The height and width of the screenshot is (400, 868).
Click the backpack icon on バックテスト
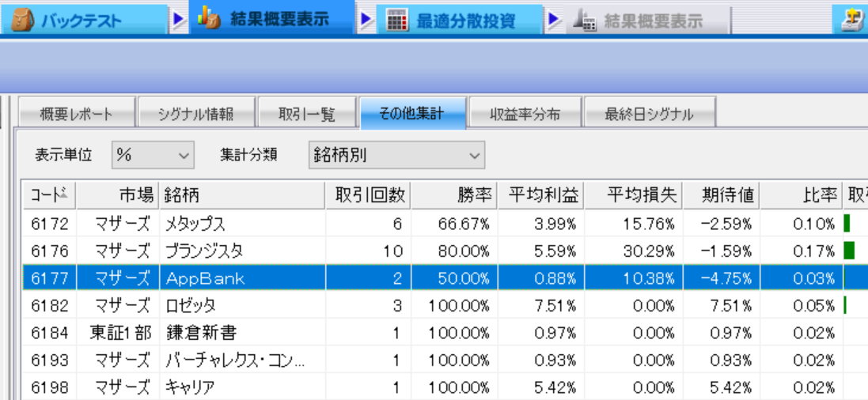click(x=21, y=21)
